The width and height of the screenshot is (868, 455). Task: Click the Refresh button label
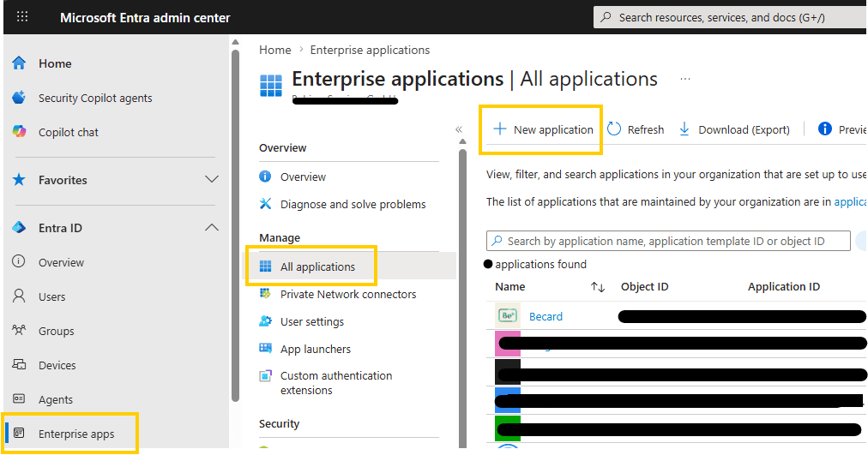pos(646,129)
